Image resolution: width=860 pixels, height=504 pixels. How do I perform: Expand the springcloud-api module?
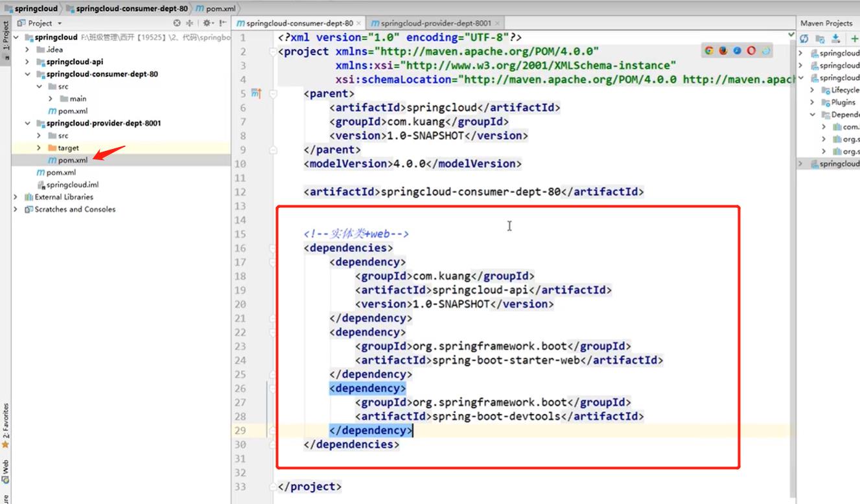[27, 62]
